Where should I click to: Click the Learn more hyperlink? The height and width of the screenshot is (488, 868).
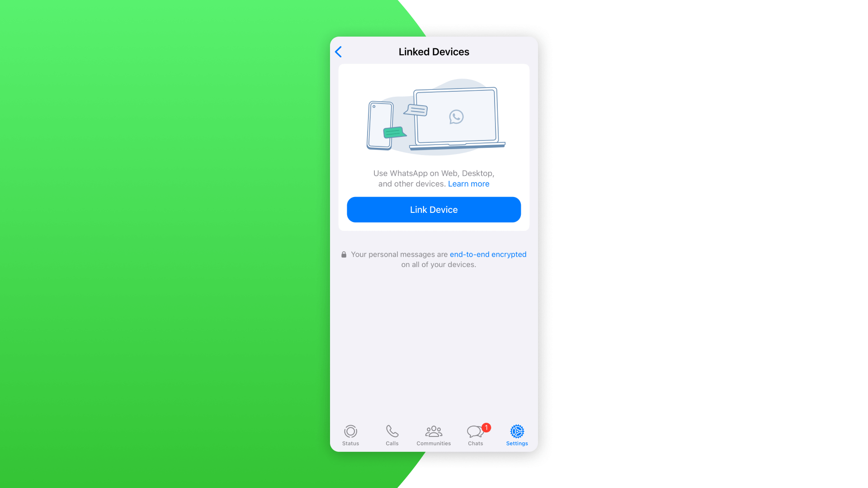point(468,183)
